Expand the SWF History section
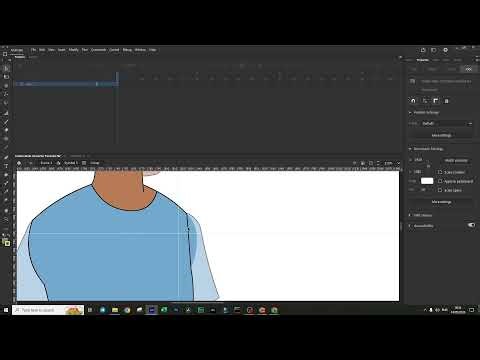This screenshot has width=480, height=360. tap(410, 215)
